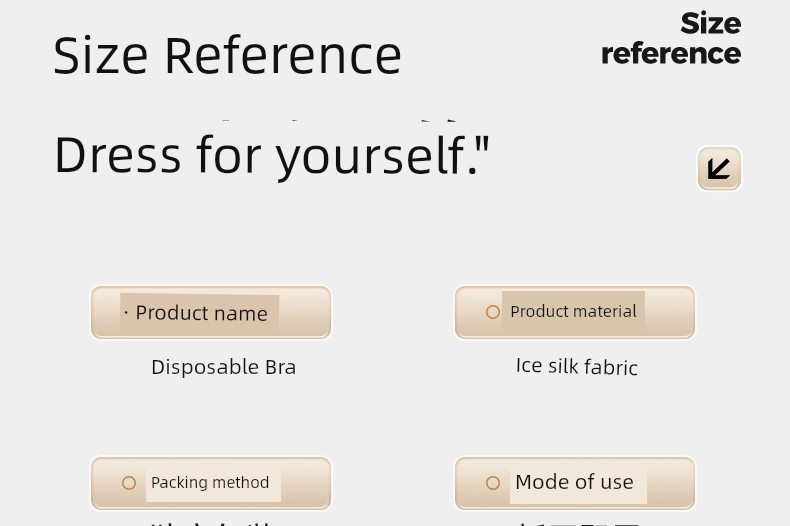Select the circle beside Mode of use
Screen dimensions: 790x526
pyautogui.click(x=493, y=483)
